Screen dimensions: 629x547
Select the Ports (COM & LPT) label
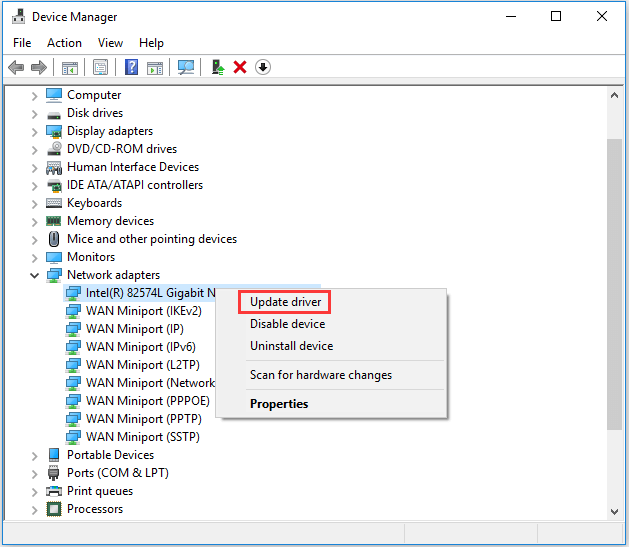[118, 473]
